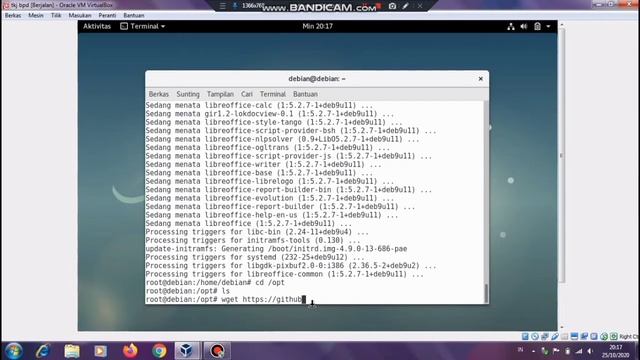Select VirtualBox icon in taskbar
640x360 pixels.
coord(187,351)
